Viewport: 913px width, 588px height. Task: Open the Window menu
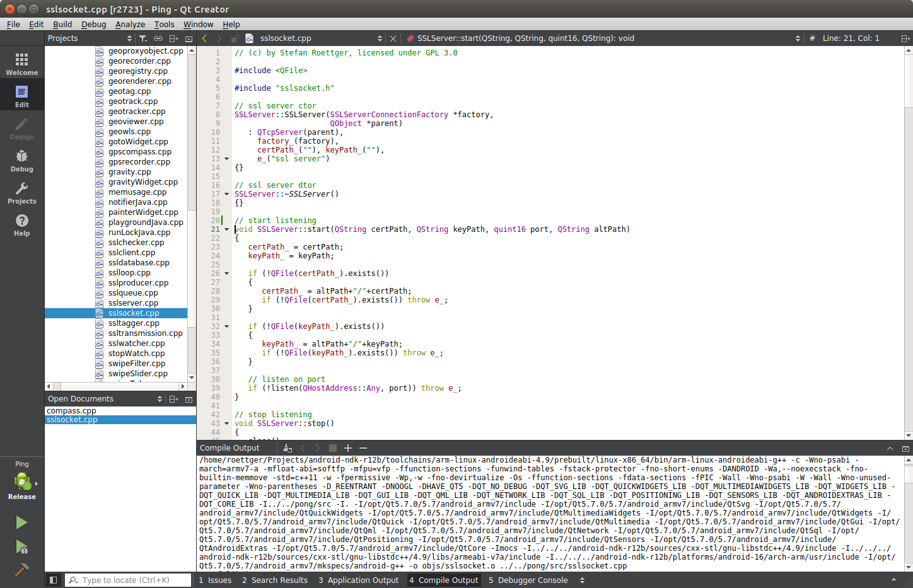198,25
